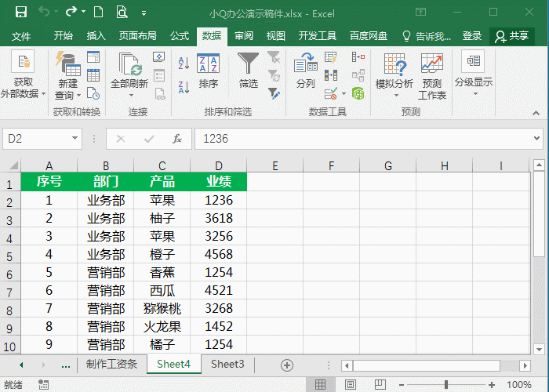Viewport: 549px width, 392px height.
Task: Open Data Validation dropdown arrow
Action: (x=344, y=94)
